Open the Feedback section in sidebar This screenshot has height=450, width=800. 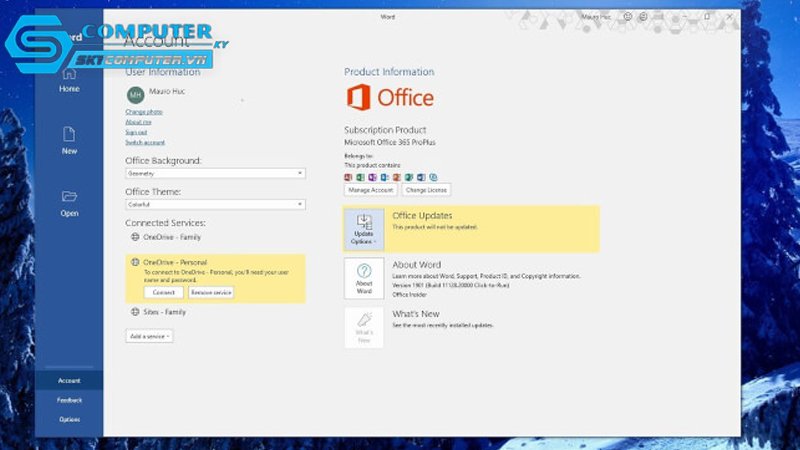[69, 400]
